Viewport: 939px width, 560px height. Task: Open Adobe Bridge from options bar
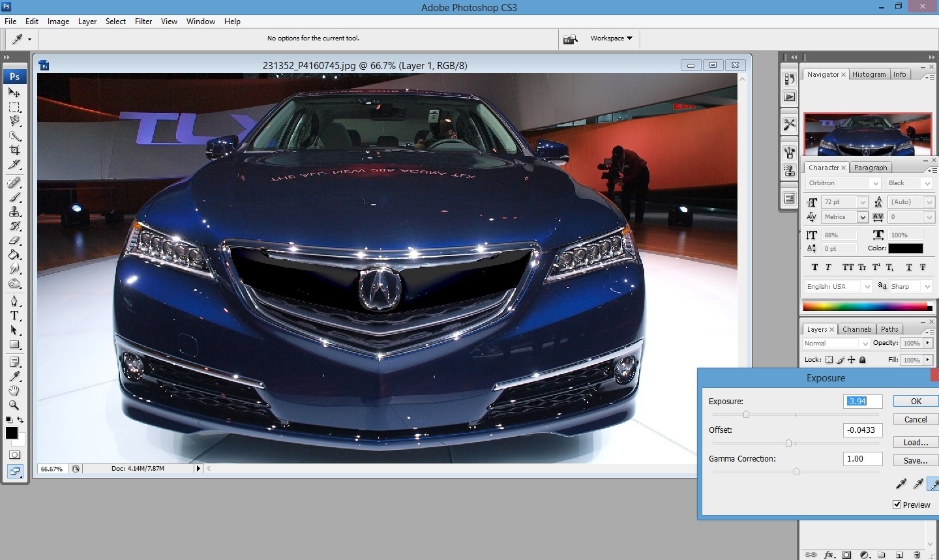click(x=571, y=38)
